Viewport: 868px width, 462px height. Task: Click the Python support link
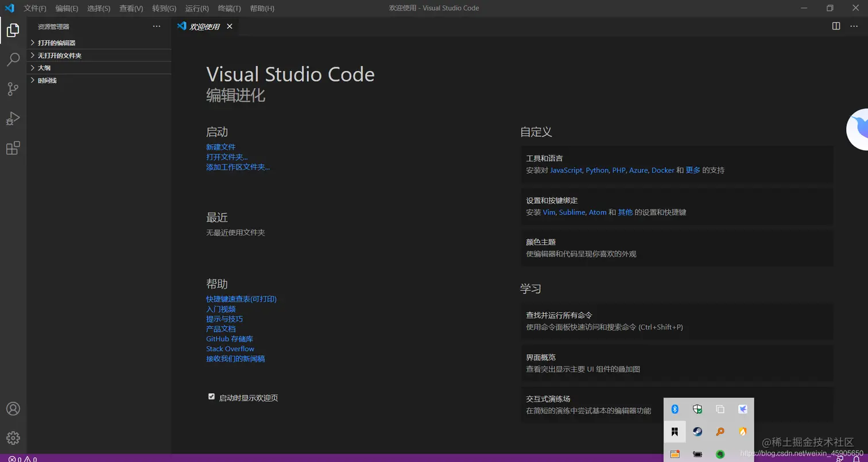tap(597, 170)
